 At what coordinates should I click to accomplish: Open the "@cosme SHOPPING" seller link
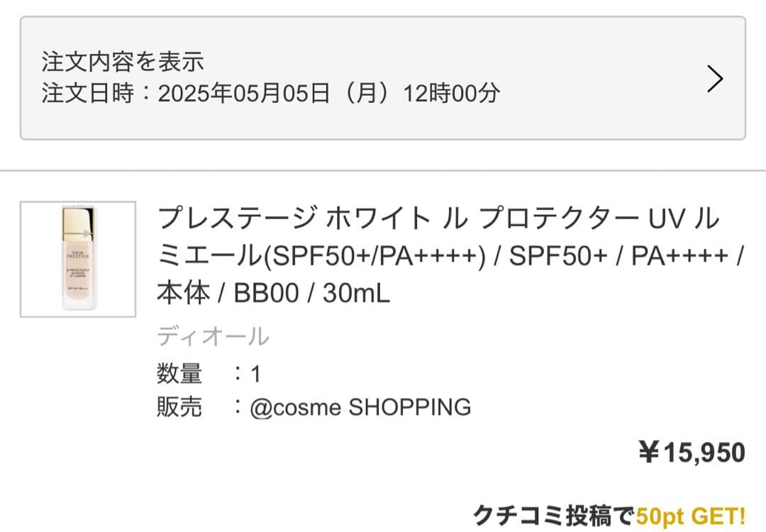point(360,407)
